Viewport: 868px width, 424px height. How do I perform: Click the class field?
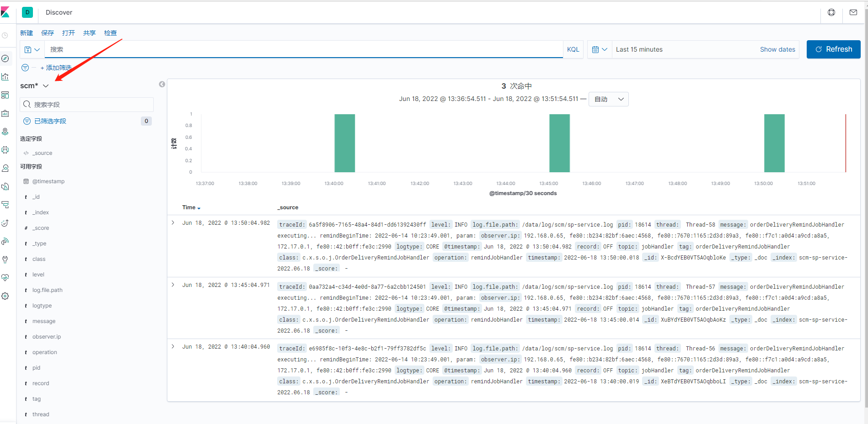(x=39, y=259)
